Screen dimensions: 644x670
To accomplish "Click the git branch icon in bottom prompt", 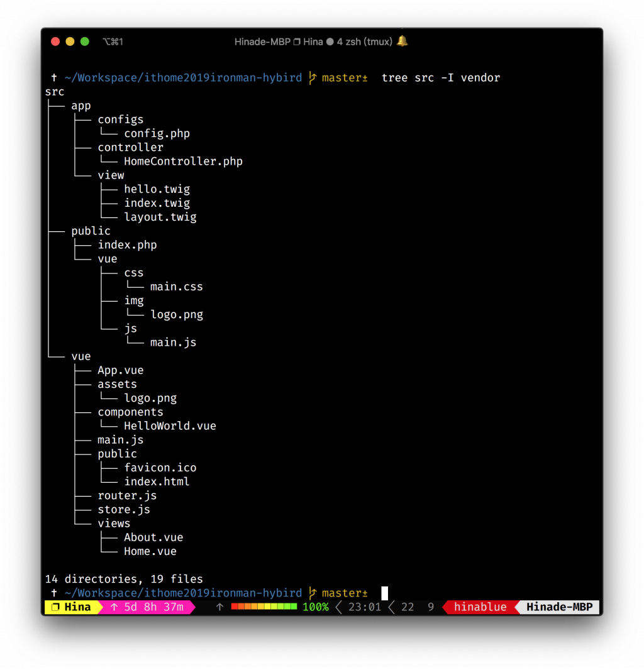I will click(x=313, y=593).
